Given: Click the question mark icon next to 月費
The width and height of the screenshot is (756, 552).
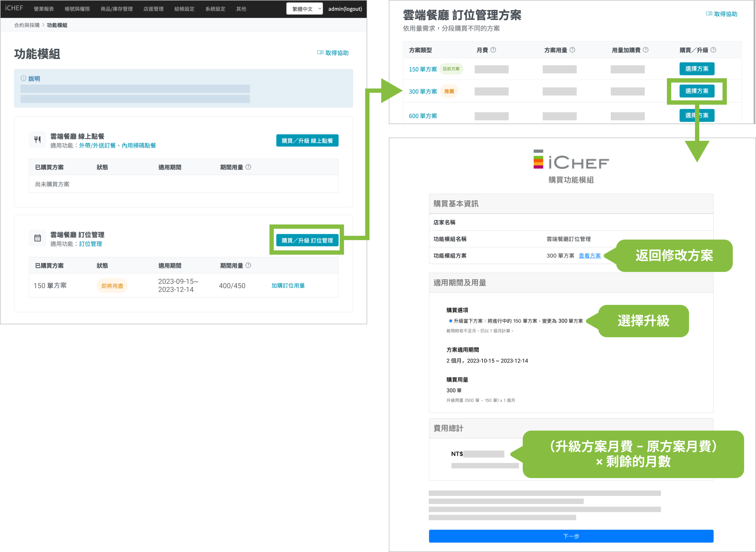Looking at the screenshot, I should pos(493,50).
